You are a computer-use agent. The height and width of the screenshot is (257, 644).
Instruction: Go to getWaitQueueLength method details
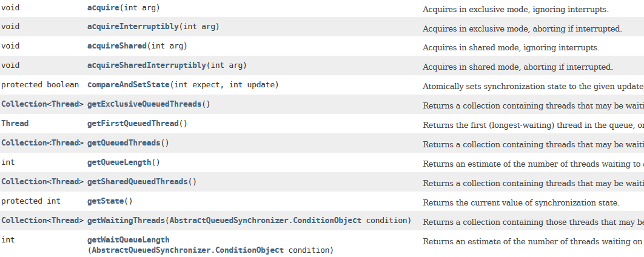tap(129, 240)
